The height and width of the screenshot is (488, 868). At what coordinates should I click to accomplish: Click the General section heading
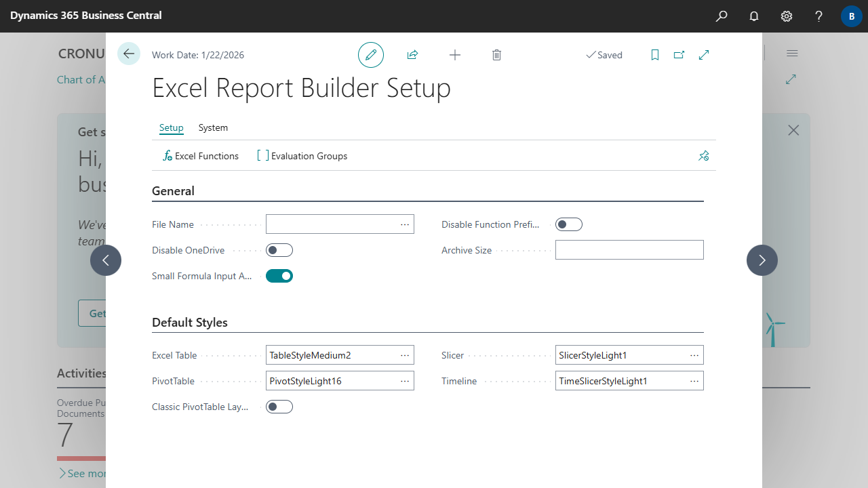[x=173, y=191]
